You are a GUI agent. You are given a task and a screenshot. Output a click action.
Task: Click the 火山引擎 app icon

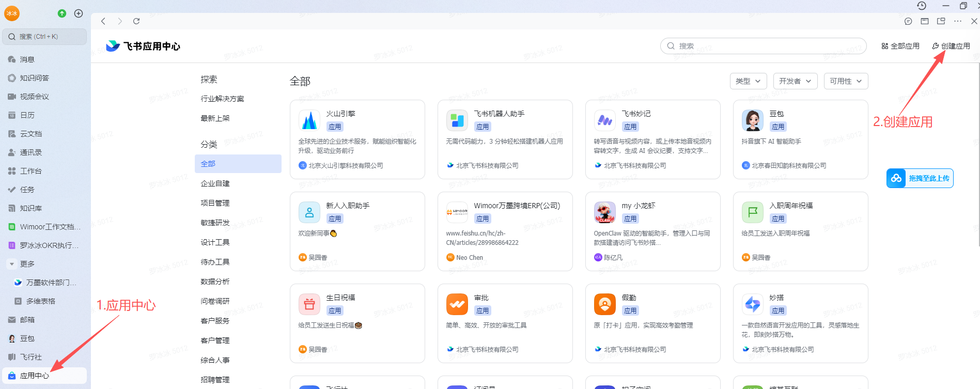click(x=309, y=120)
